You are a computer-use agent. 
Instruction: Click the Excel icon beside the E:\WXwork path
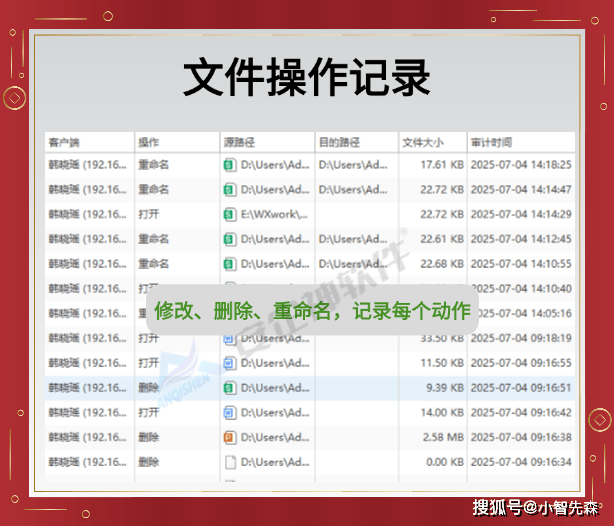point(229,214)
